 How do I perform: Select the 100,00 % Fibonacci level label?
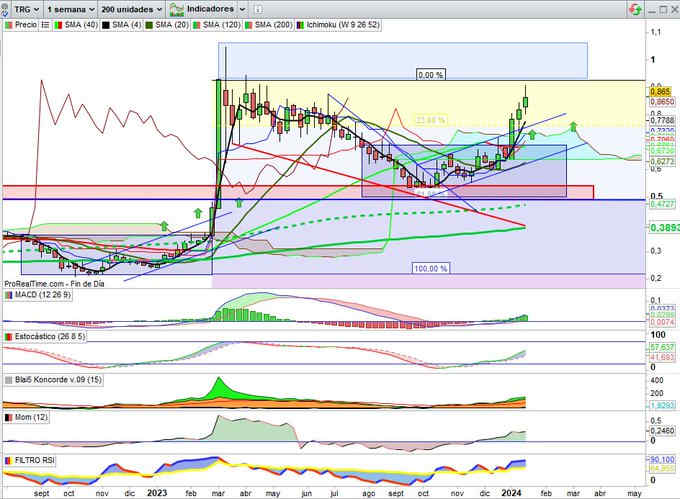pos(431,268)
